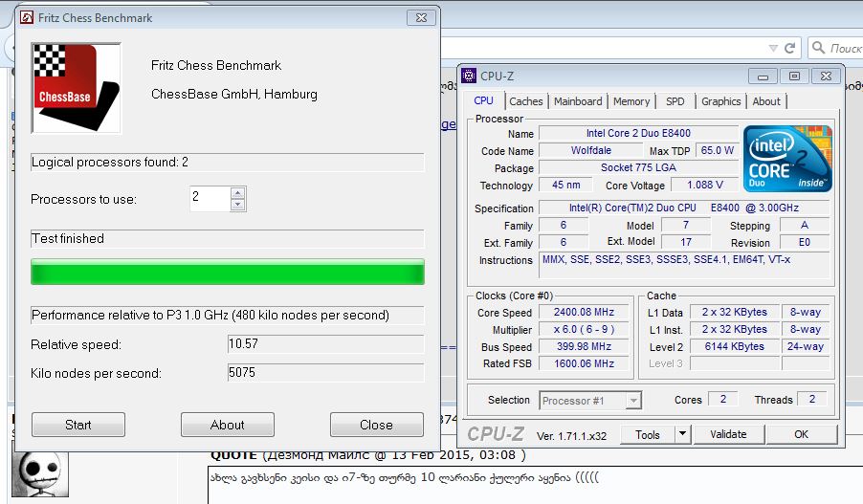Click the Multiplier value x 6.0
The width and height of the screenshot is (863, 504).
pyautogui.click(x=584, y=330)
